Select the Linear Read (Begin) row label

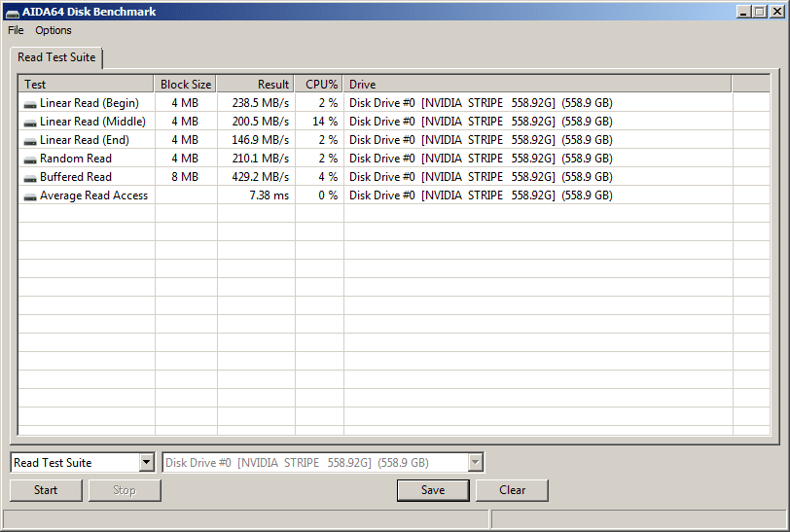[x=90, y=103]
